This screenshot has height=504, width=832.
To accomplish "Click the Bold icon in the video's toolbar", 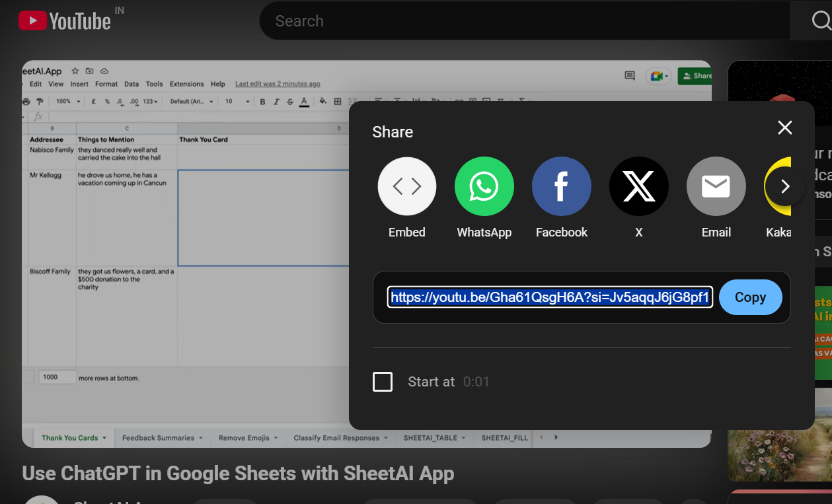I will tap(262, 102).
